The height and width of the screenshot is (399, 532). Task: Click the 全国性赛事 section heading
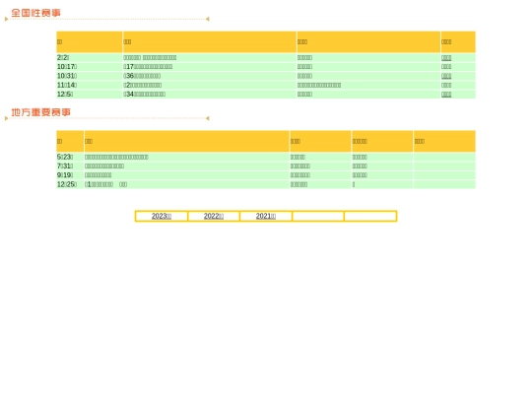[36, 13]
